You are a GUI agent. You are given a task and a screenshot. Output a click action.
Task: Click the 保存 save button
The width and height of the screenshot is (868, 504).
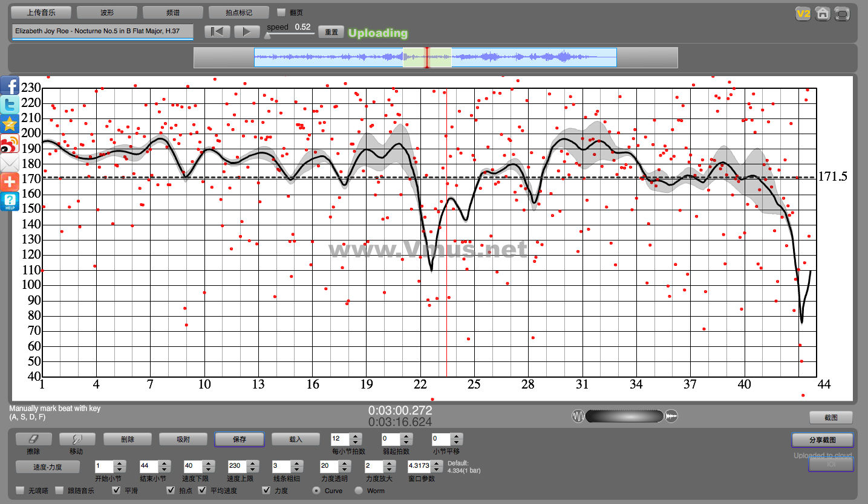click(x=239, y=439)
